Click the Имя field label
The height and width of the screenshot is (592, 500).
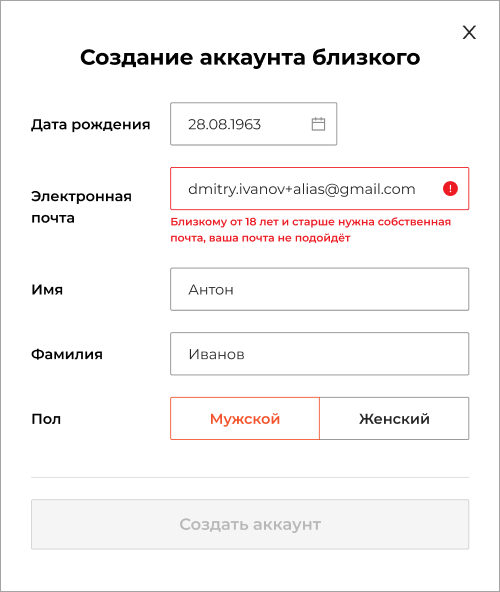coord(47,290)
